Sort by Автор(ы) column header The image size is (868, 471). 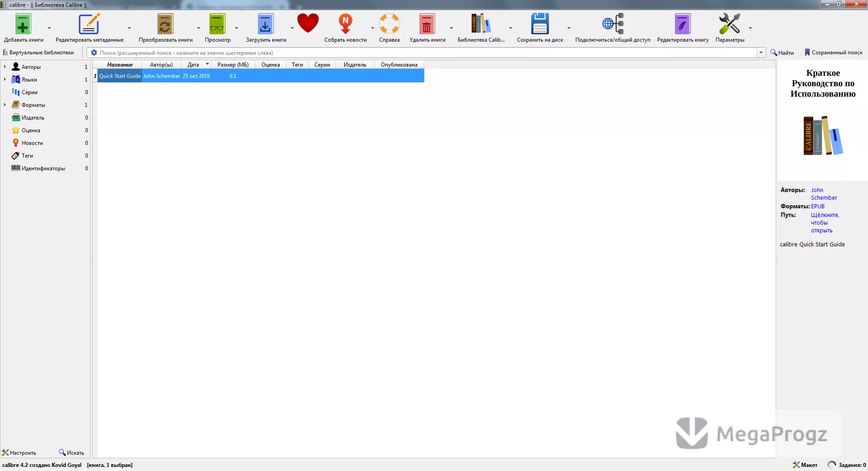[161, 65]
